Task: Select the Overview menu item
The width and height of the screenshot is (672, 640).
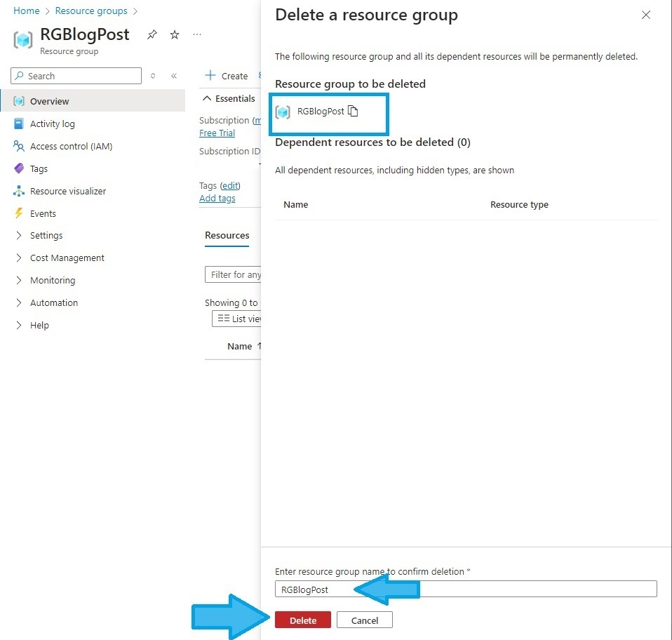Action: pos(93,101)
